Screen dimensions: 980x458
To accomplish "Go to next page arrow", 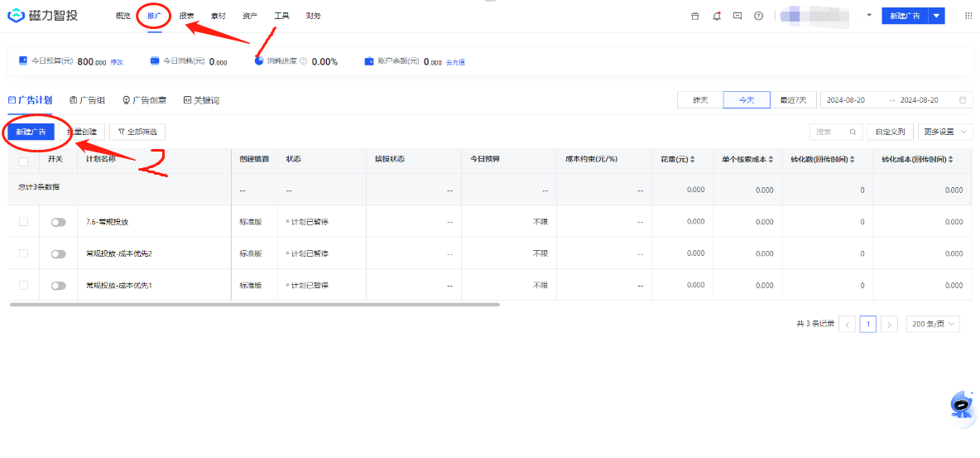I will pos(890,324).
